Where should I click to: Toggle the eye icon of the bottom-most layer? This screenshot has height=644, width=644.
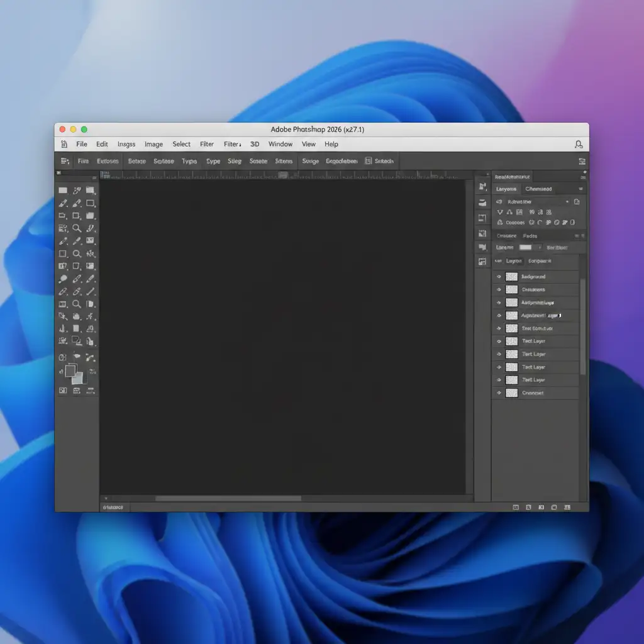point(499,393)
